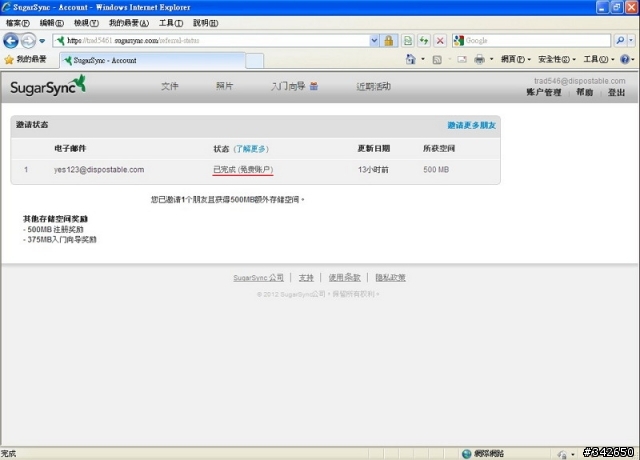The image size is (640, 460).
Task: Open the 安全性 (Safety) command menu
Action: [557, 60]
